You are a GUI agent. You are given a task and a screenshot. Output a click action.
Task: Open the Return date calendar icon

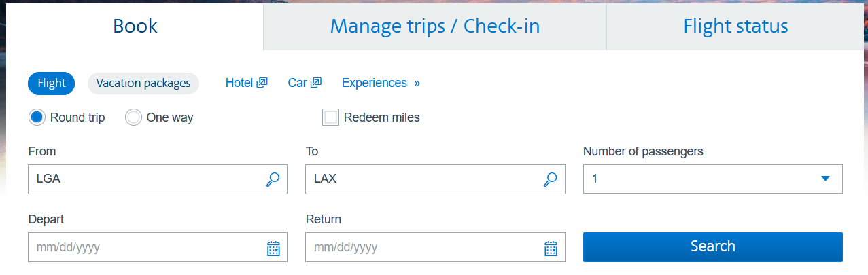pyautogui.click(x=551, y=248)
